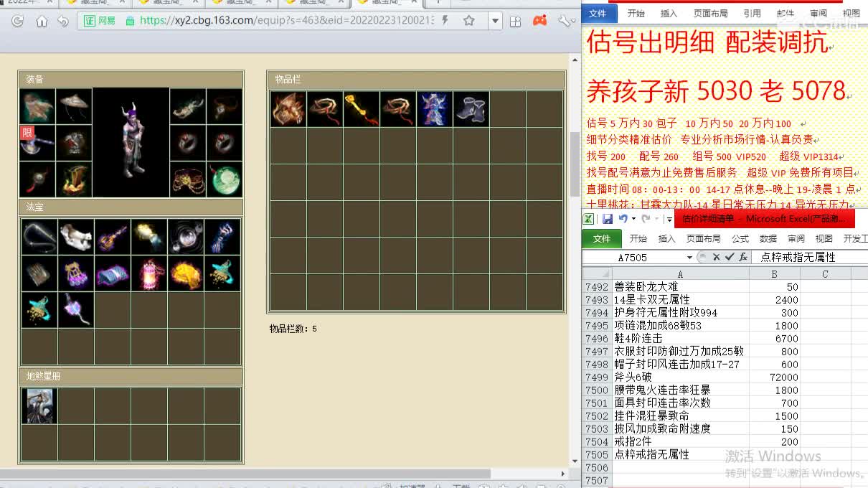Select the whip treasure in 法宝 panel

[39, 237]
